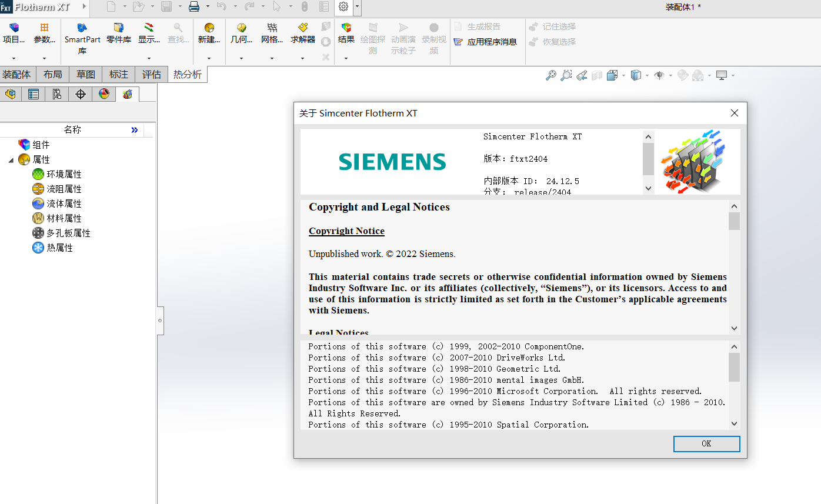Click OK in the About dialog
The image size is (821, 504).
pos(706,443)
